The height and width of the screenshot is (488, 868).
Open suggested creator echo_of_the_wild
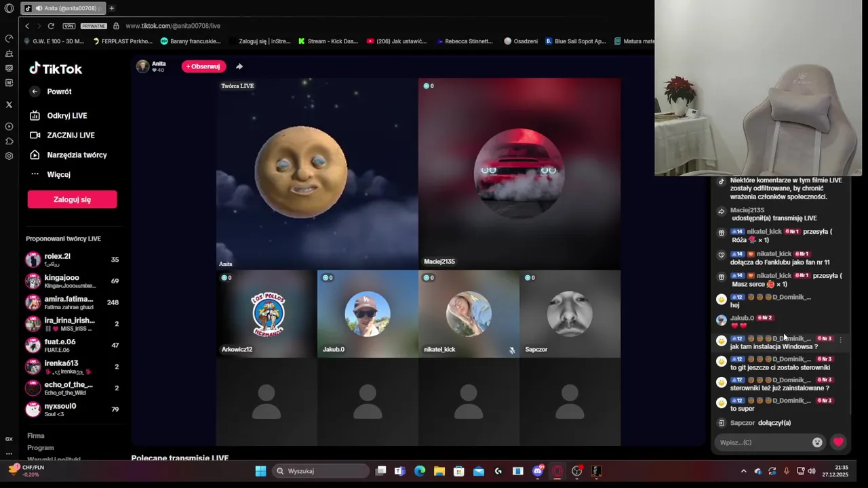pyautogui.click(x=72, y=388)
